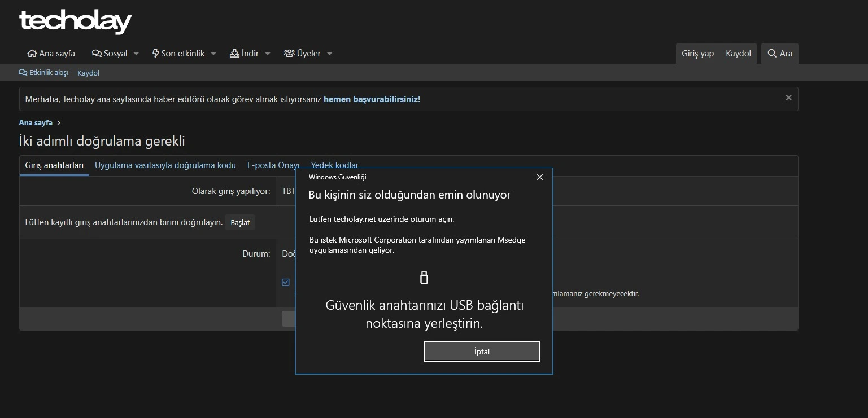This screenshot has width=868, height=418.
Task: Expand the İndir dropdown arrow
Action: click(268, 54)
